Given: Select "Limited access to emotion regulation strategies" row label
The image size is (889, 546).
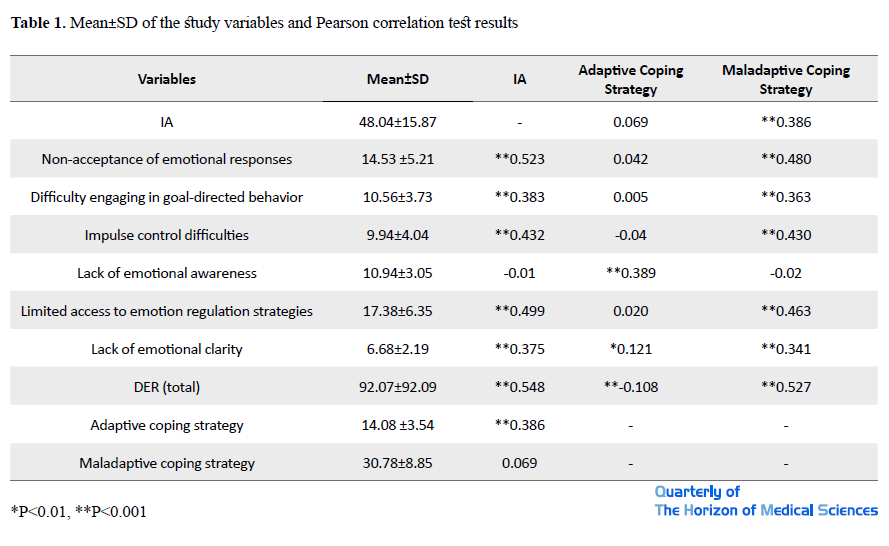Looking at the screenshot, I should 167,311.
